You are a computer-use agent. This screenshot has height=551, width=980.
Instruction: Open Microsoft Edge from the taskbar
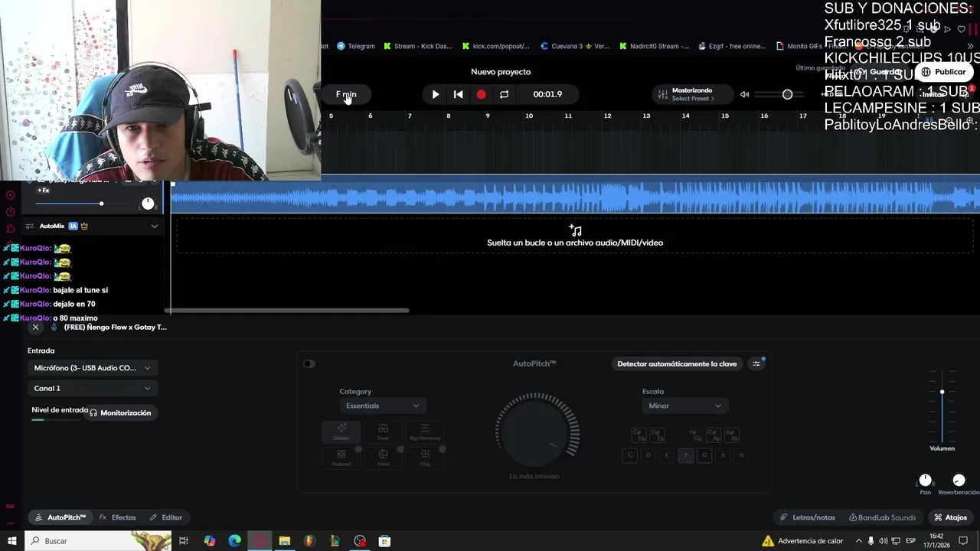(235, 541)
